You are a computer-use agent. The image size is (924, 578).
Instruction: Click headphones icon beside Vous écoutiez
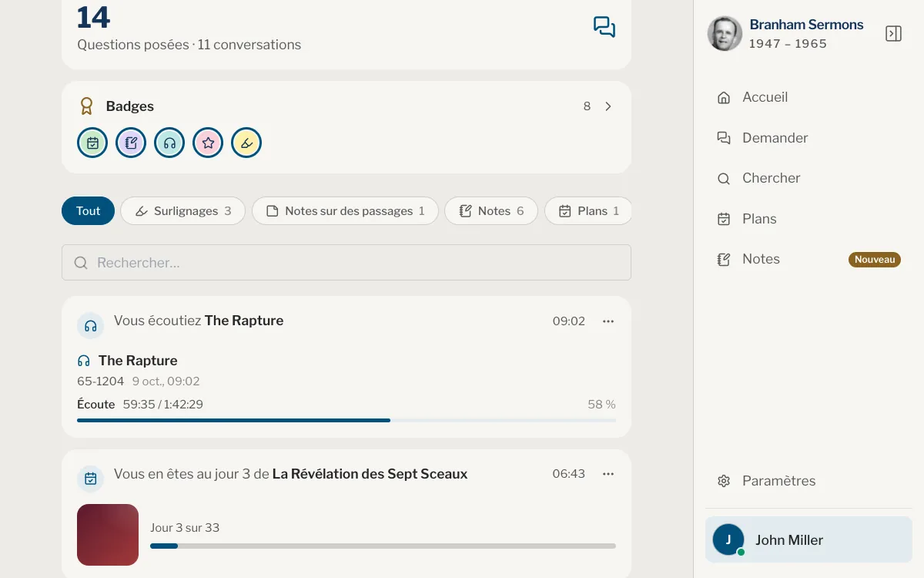point(91,325)
